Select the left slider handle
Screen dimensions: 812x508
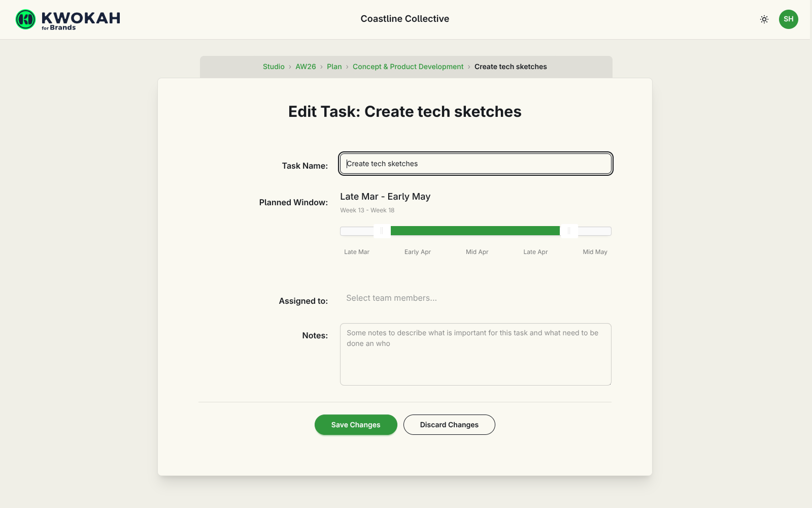pos(382,231)
